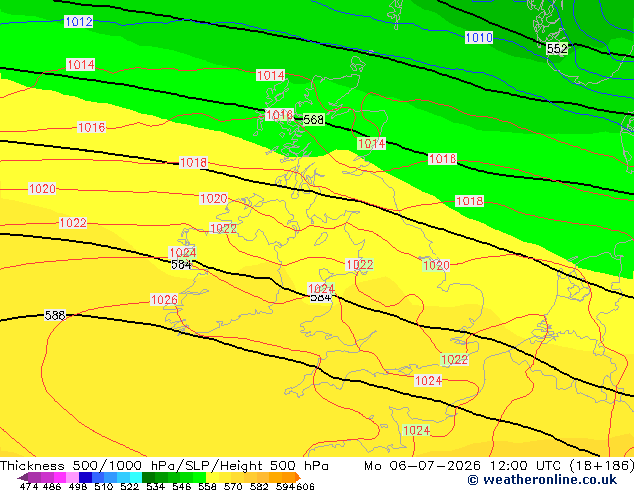Select the bright green swatch left of legend value 558

199,477
